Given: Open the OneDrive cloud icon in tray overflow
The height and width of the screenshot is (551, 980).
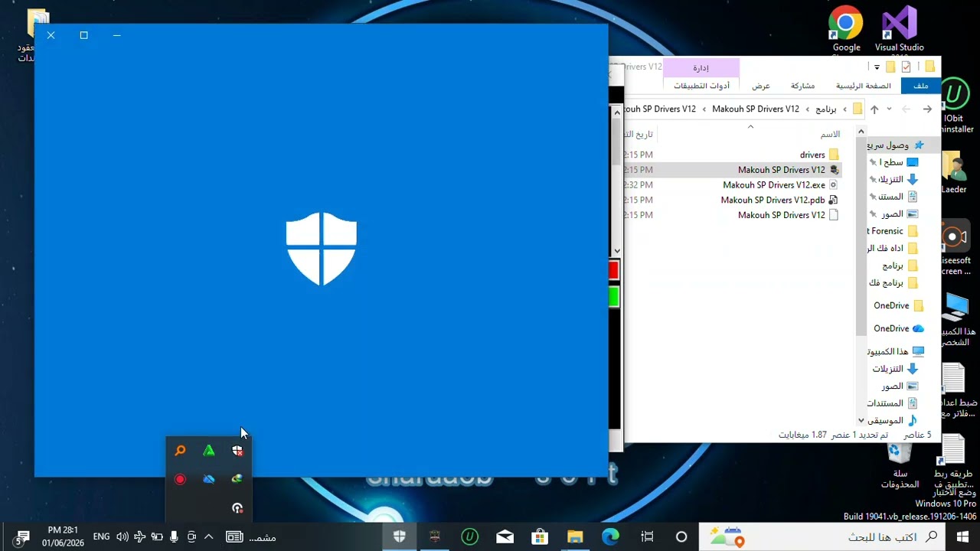Looking at the screenshot, I should tap(209, 479).
